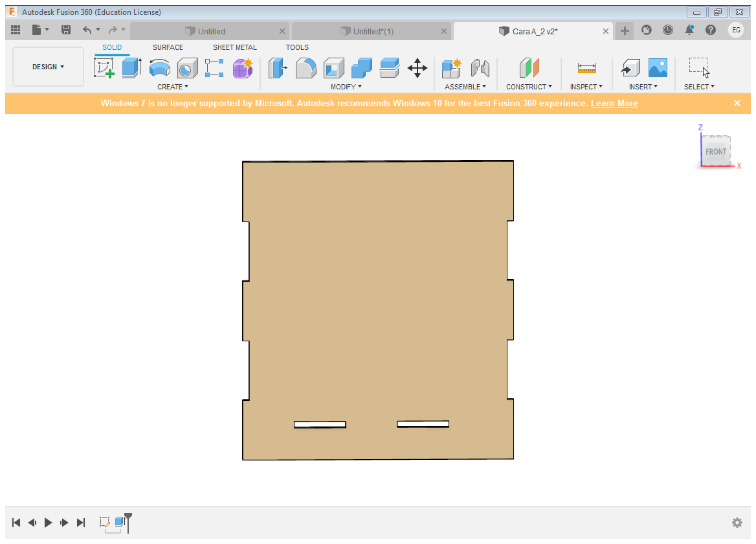This screenshot has width=756, height=544.
Task: Open the EG user account menu
Action: point(736,30)
